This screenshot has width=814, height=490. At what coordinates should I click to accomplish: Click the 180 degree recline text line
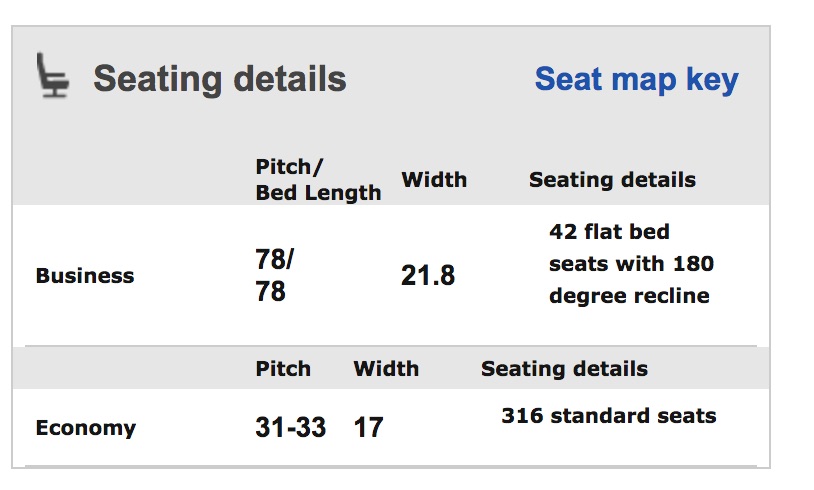tap(631, 280)
